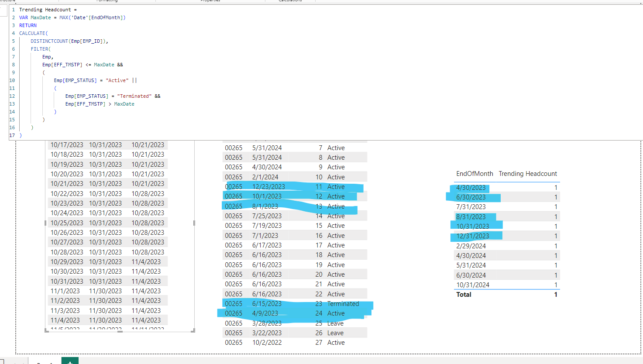Select the EndOfMonth column header

475,174
